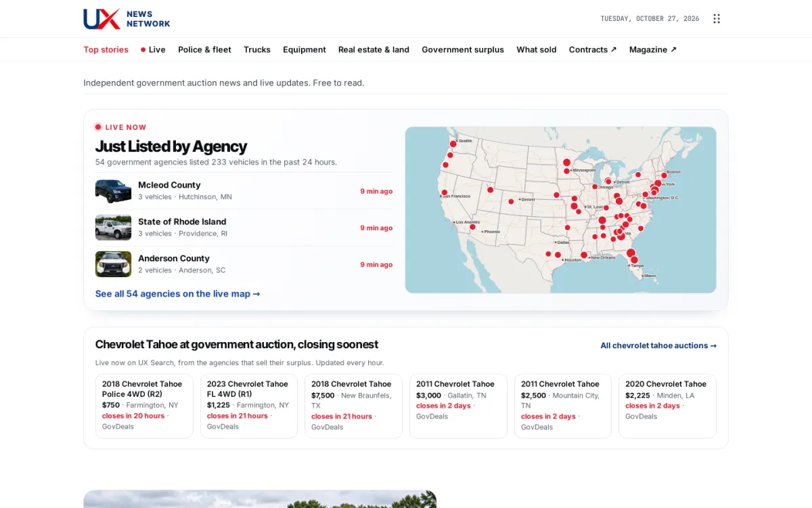The image size is (812, 508).
Task: Follow the Contracts external link
Action: coord(593,49)
